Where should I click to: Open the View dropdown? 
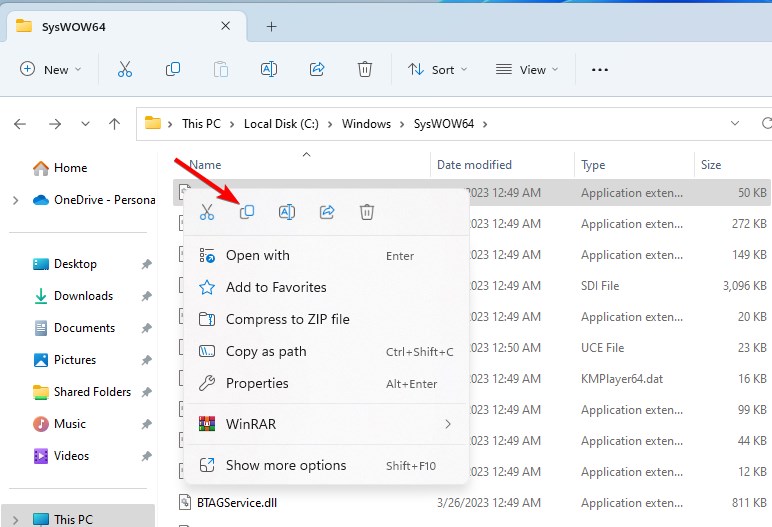(x=527, y=69)
